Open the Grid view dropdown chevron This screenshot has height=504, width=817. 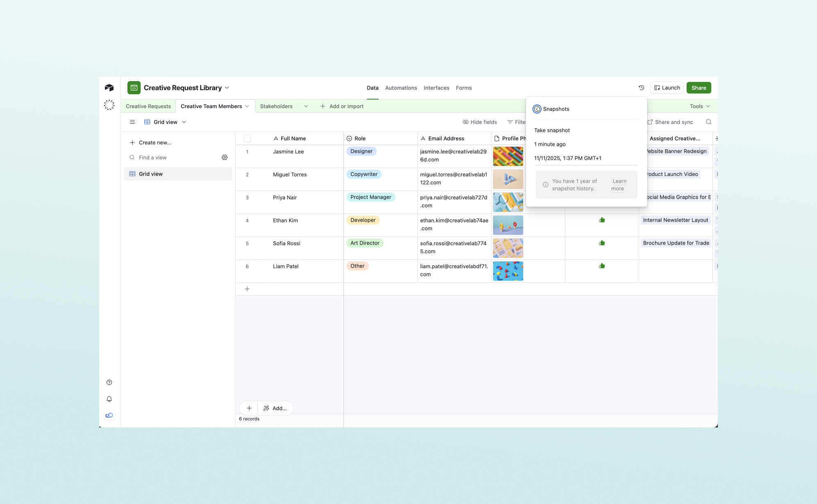tap(184, 122)
